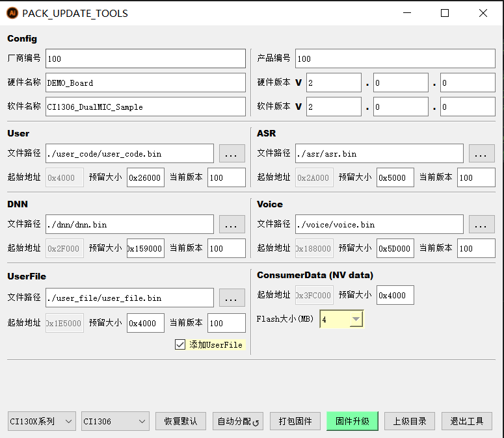Uncheck the 添加UserFile checkbox
This screenshot has height=438, width=504.
coord(180,344)
